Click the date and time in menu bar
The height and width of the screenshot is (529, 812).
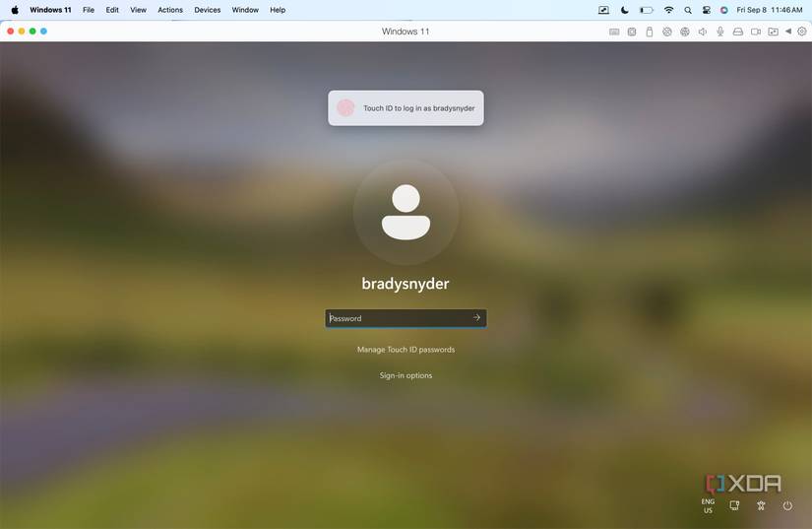point(770,10)
